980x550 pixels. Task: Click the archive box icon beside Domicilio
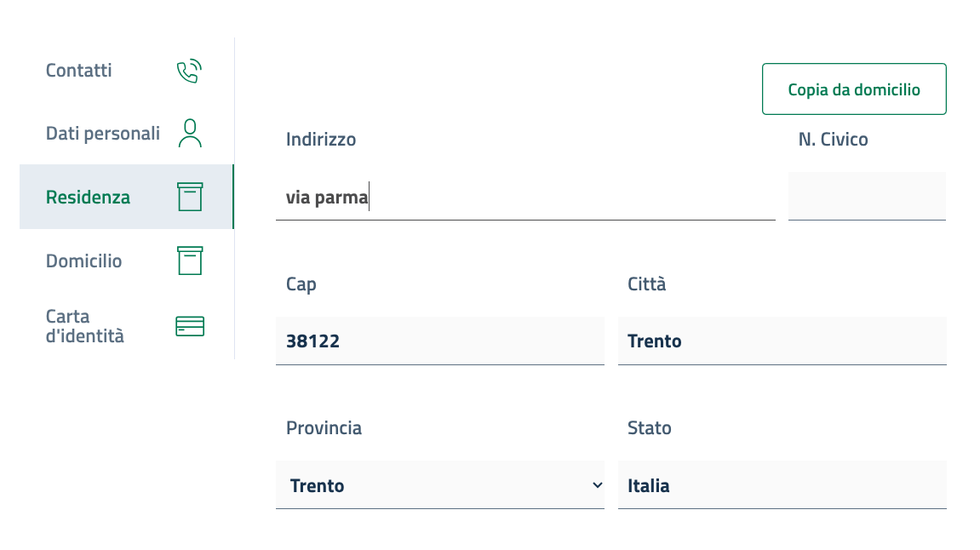coord(190,261)
